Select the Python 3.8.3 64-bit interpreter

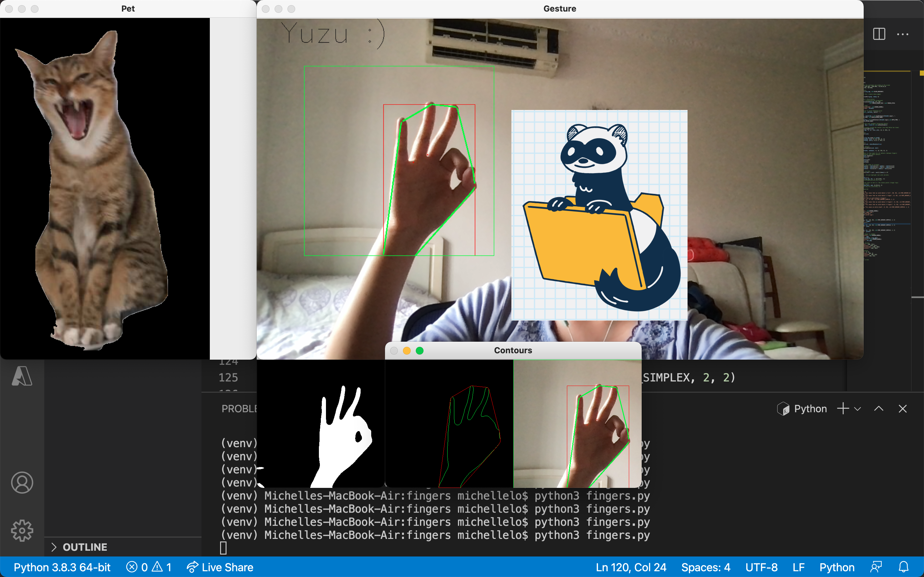(x=62, y=567)
